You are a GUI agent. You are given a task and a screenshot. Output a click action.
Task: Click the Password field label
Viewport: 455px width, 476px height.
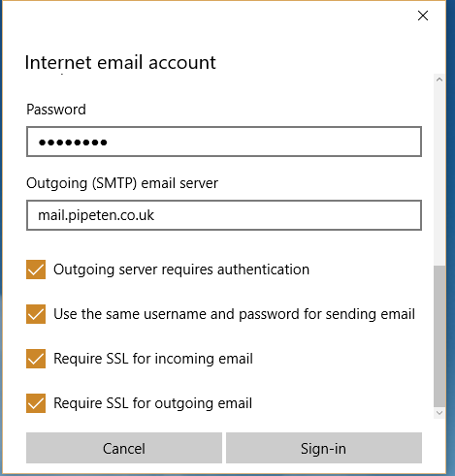(x=56, y=110)
